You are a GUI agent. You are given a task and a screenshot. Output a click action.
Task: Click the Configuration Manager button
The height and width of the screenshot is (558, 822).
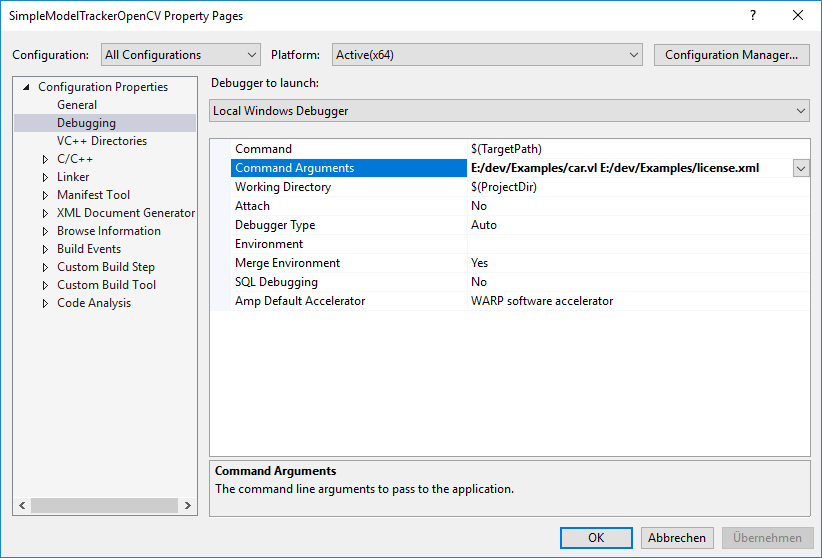(731, 55)
